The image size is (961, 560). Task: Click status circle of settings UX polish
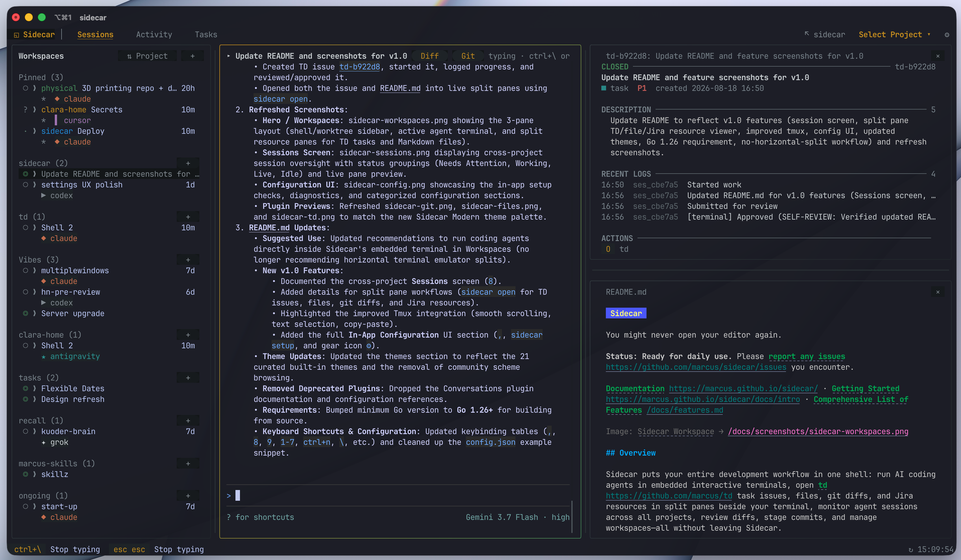coord(25,185)
